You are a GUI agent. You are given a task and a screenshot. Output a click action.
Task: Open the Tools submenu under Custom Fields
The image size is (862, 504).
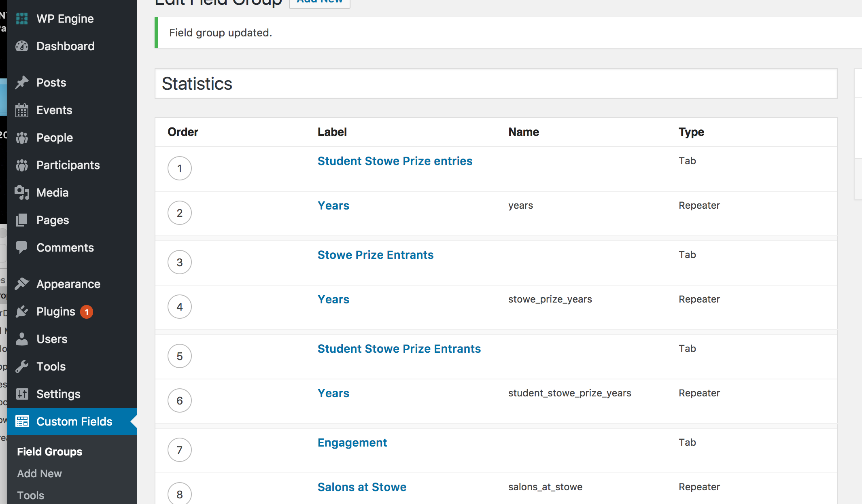coord(30,495)
